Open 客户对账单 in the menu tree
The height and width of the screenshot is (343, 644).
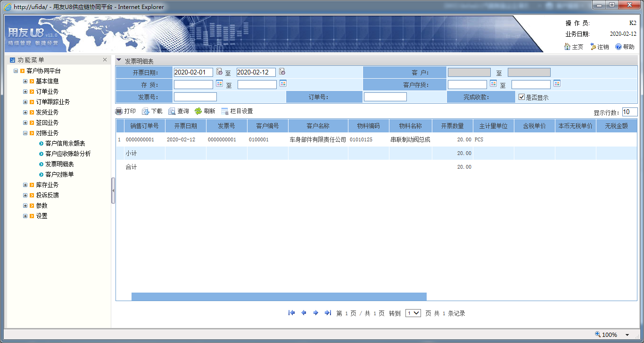point(59,174)
